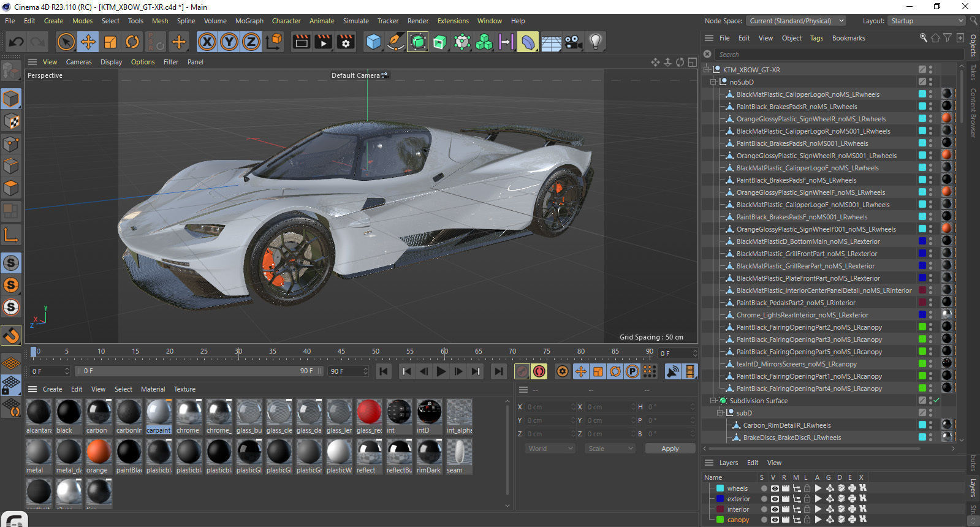This screenshot has height=527, width=980.
Task: Toggle exterior layer solo dot
Action: pos(764,499)
